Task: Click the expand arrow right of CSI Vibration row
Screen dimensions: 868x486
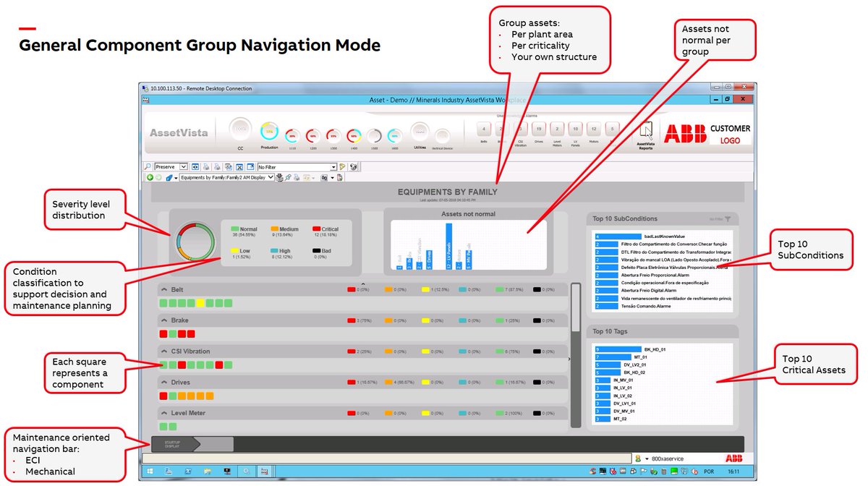Action: (568, 358)
